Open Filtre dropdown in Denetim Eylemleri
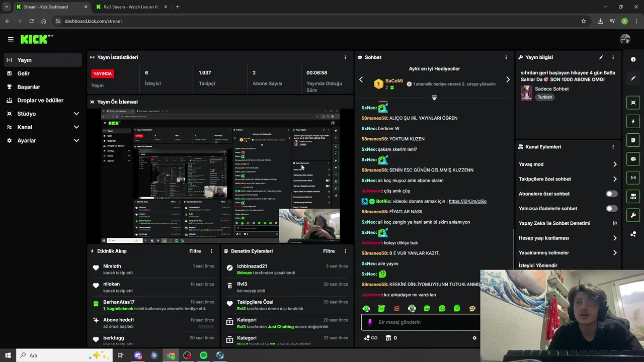Viewport: 644px width, 362px height. pyautogui.click(x=329, y=251)
